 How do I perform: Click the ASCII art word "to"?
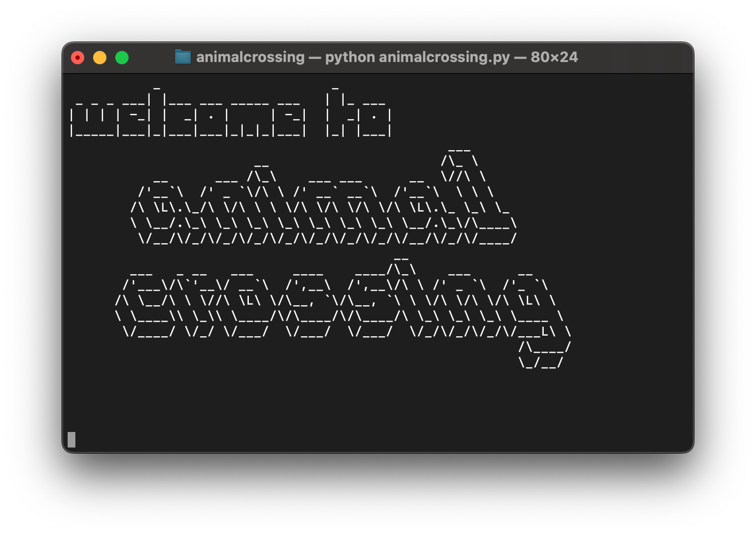pos(359,112)
